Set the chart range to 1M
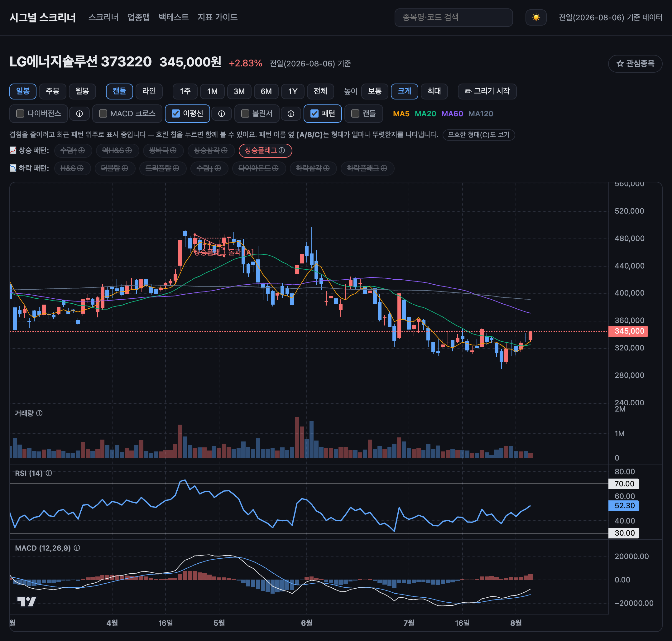 (212, 91)
